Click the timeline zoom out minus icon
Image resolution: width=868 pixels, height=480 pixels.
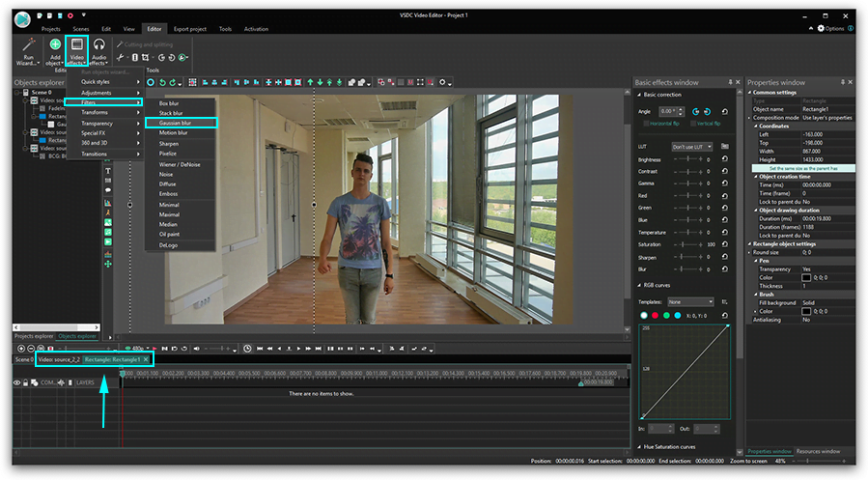tap(31, 349)
